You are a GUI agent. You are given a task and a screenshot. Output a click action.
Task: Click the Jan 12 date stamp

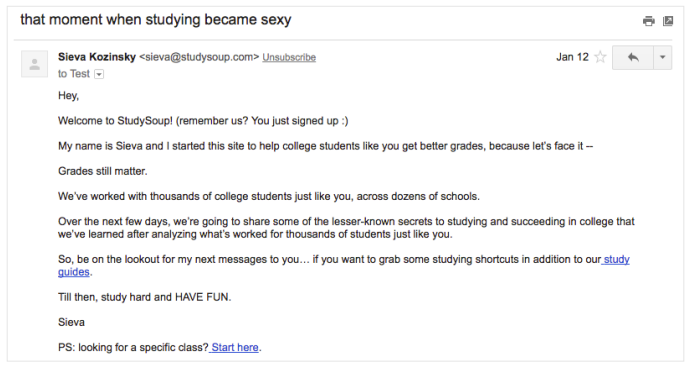tap(572, 57)
